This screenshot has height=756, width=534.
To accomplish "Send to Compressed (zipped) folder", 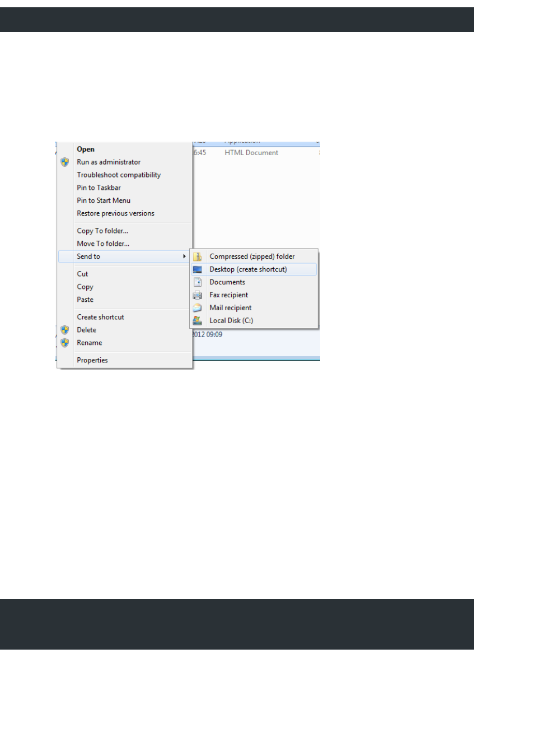I will click(254, 256).
